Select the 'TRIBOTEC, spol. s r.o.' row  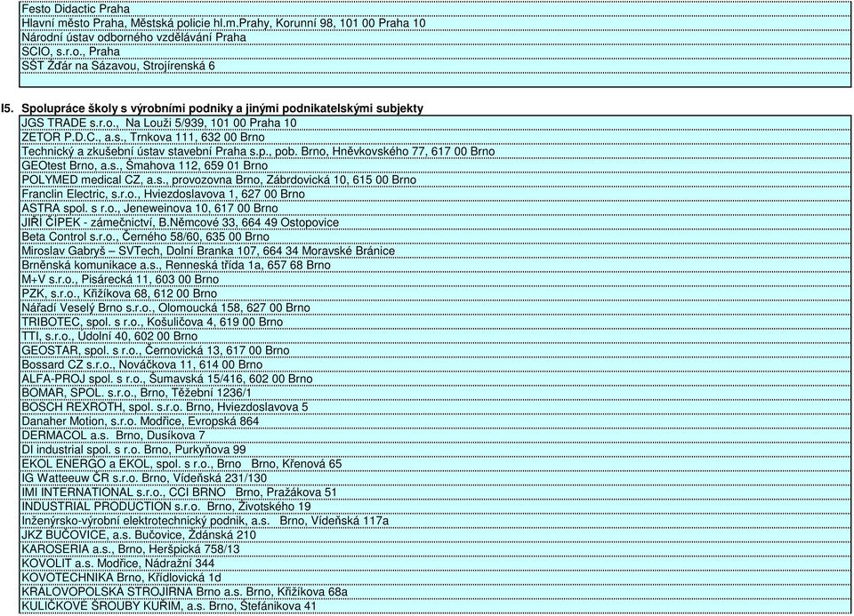pos(435,321)
